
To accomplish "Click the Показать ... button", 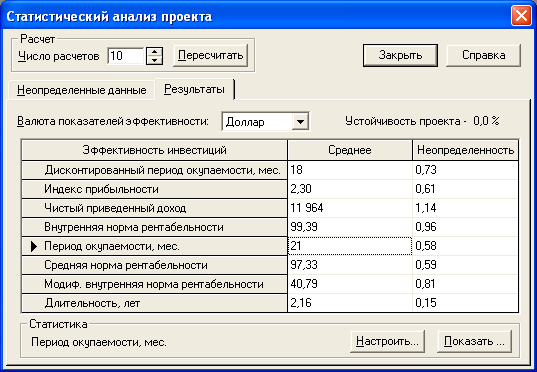I will pyautogui.click(x=474, y=341).
